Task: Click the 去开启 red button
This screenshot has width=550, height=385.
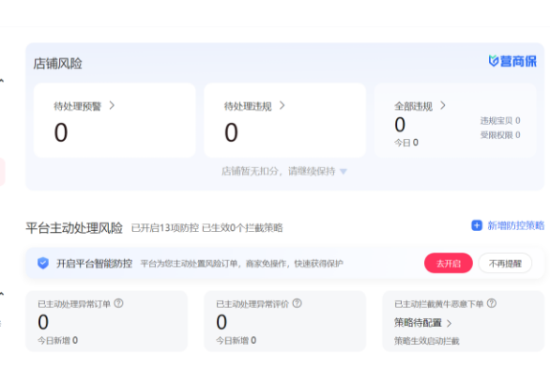Action: tap(448, 263)
